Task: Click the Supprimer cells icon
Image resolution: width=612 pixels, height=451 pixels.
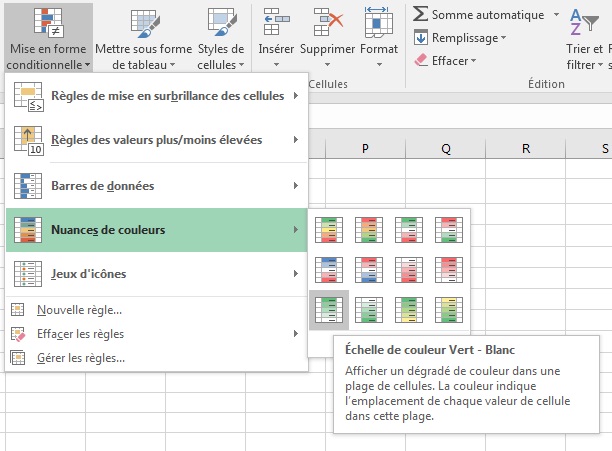Action: coord(328,22)
